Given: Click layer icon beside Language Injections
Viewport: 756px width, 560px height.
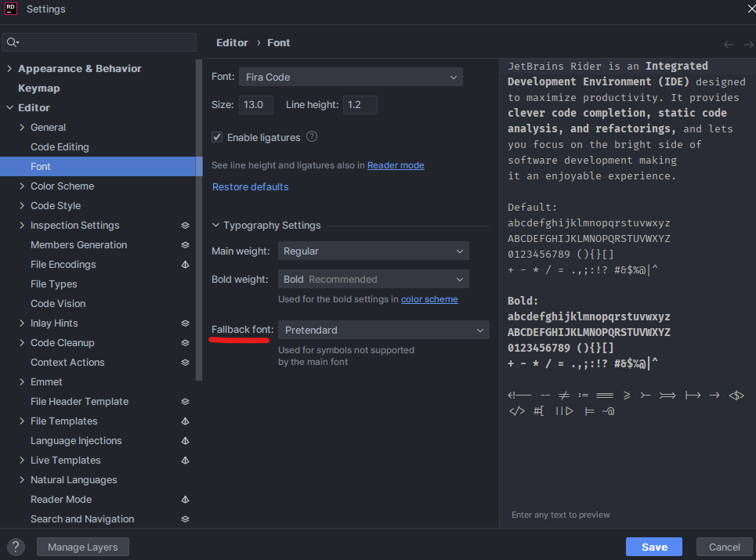Looking at the screenshot, I should (185, 440).
